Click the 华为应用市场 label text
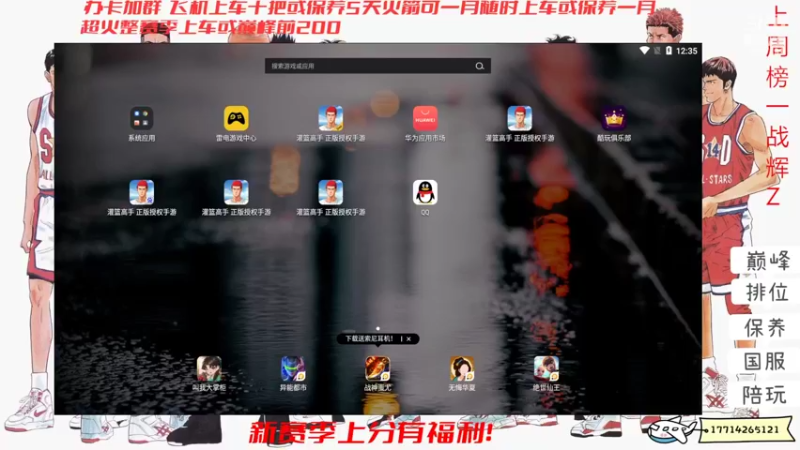 click(x=425, y=138)
